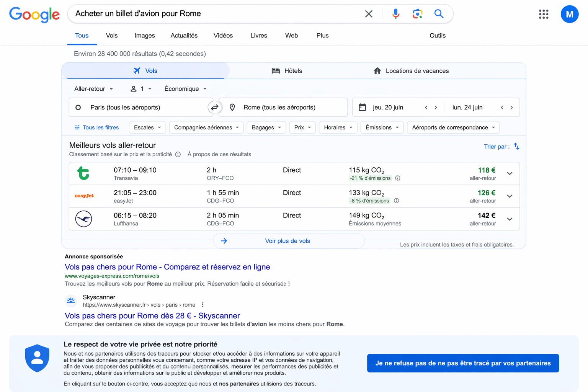
Task: Clear the search box text
Action: point(369,14)
